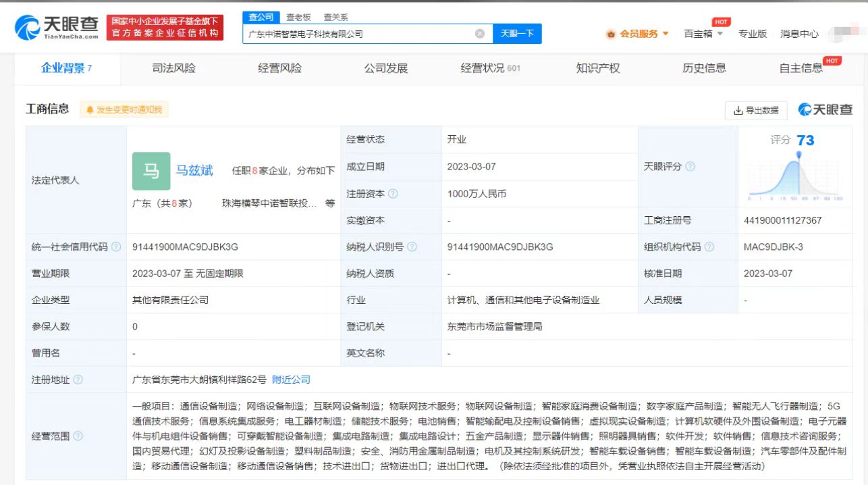Open the 历史信息 tab
This screenshot has width=868, height=485.
coord(704,68)
